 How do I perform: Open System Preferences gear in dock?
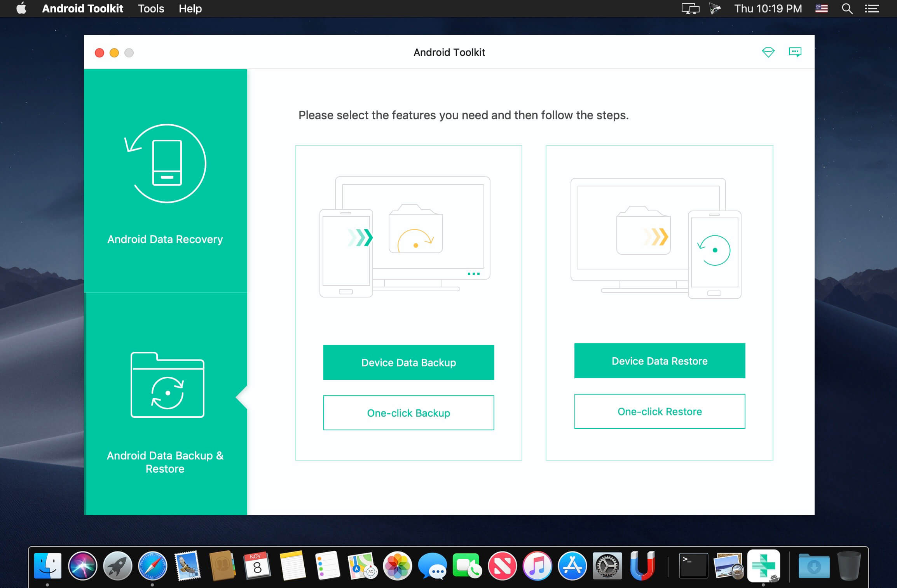(607, 566)
